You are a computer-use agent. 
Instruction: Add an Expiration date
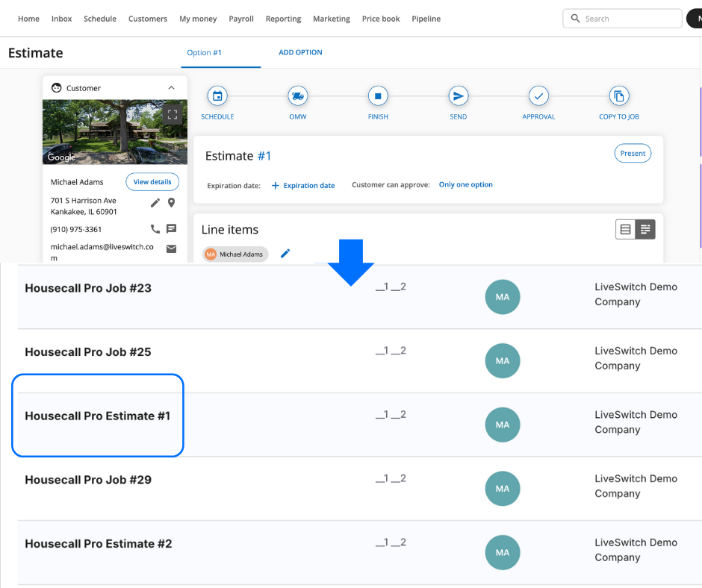(303, 185)
